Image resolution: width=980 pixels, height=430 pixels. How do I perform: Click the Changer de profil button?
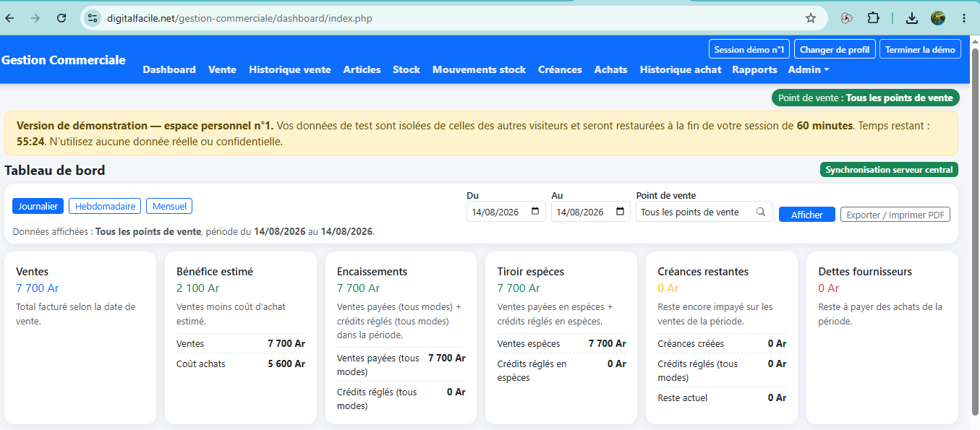click(835, 49)
